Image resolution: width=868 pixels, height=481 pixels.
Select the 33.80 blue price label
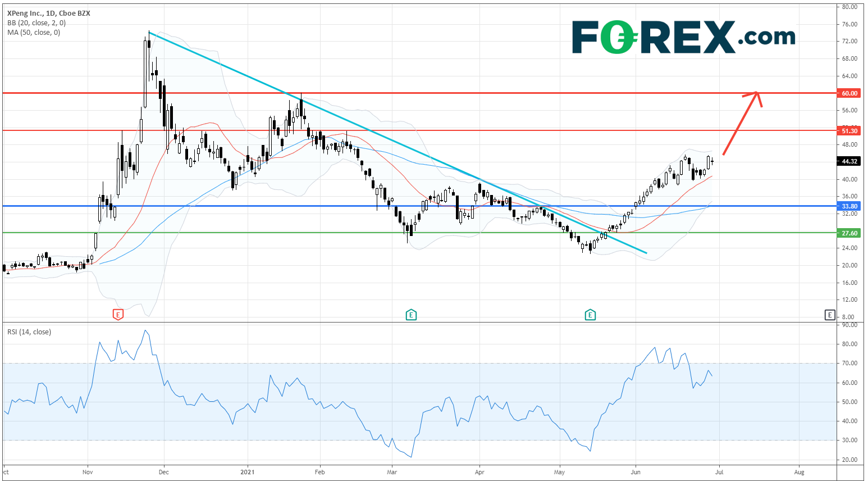(849, 206)
